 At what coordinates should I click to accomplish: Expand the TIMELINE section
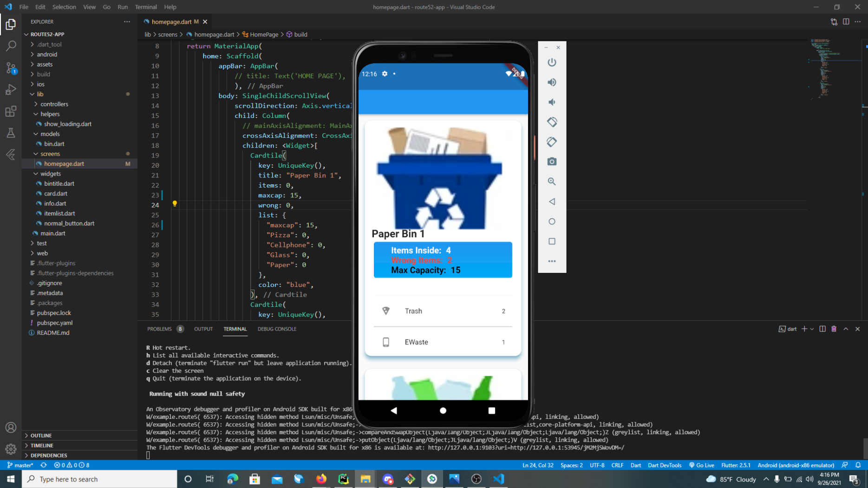click(79, 445)
